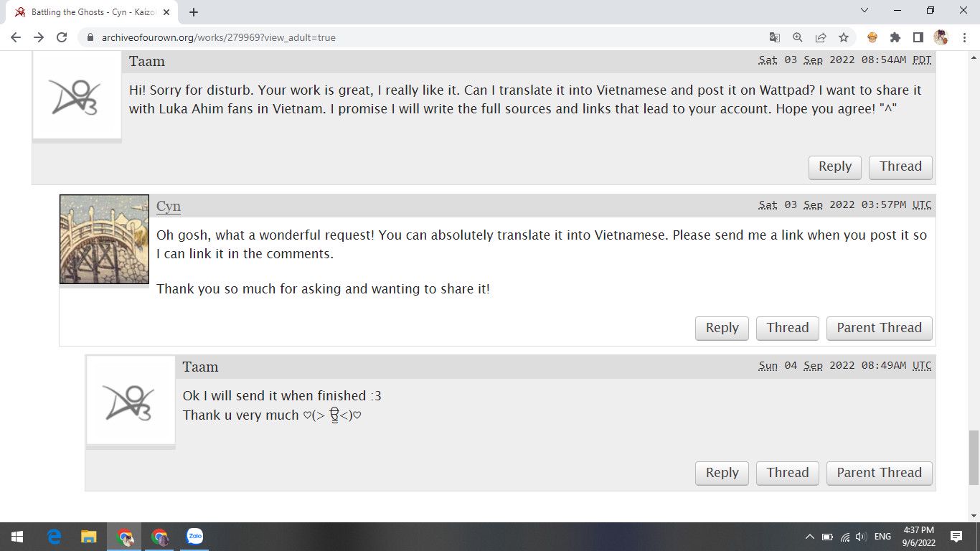Screen dimensions: 980x551
Task: Click Cyn's bridge avatar thumbnail
Action: pos(105,240)
